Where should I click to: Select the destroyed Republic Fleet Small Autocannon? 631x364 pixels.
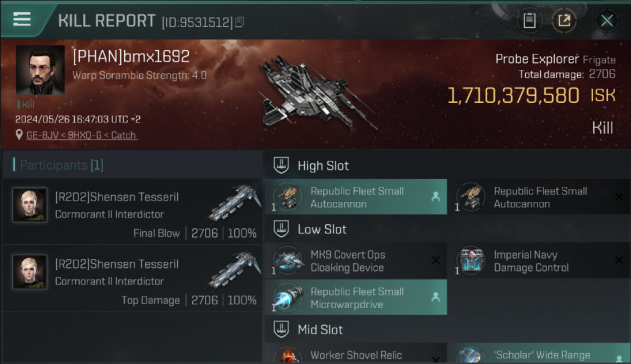[539, 197]
